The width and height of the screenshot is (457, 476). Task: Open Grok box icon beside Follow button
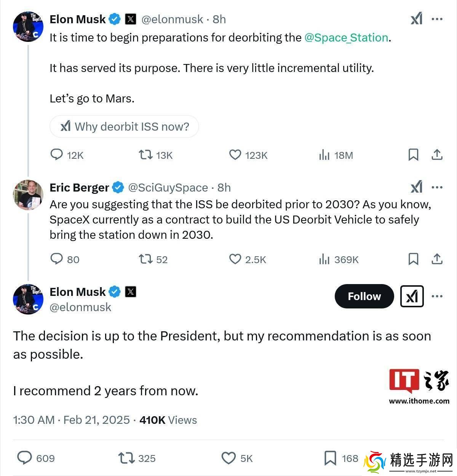[x=412, y=296]
